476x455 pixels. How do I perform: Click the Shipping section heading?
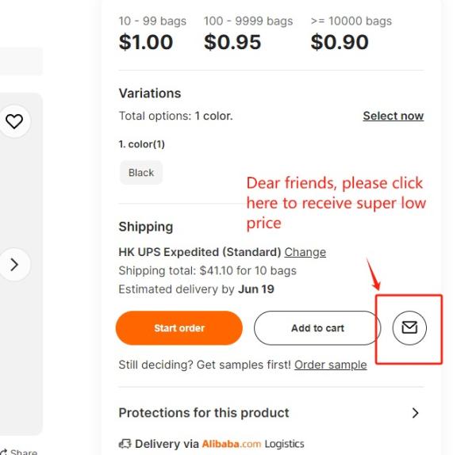(146, 227)
